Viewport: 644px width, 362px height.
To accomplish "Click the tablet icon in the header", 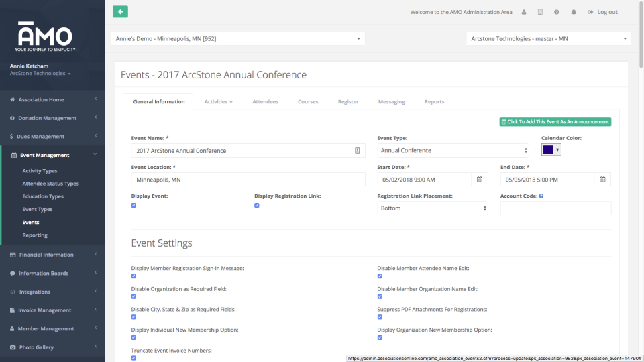I will (x=540, y=12).
